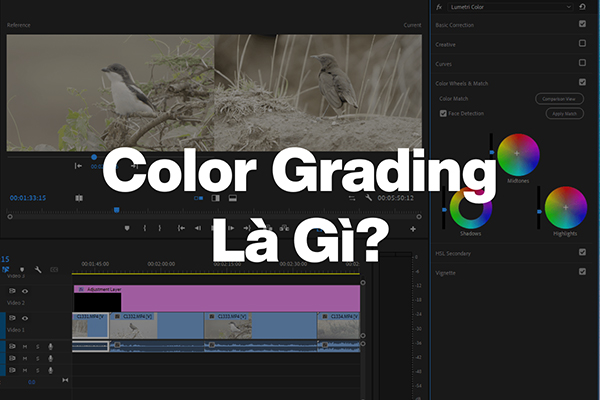Click the Go to In button
The image size is (600, 400).
click(181, 228)
